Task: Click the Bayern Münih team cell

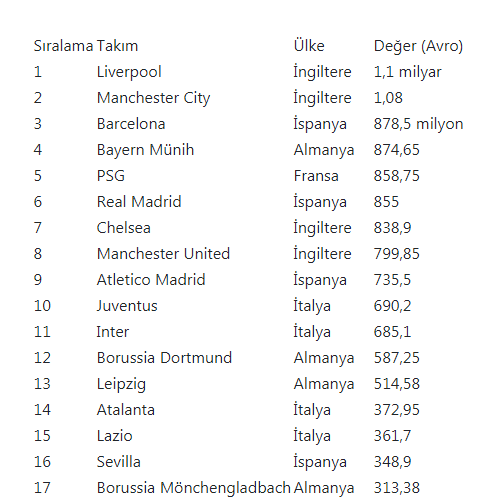Action: (x=145, y=150)
